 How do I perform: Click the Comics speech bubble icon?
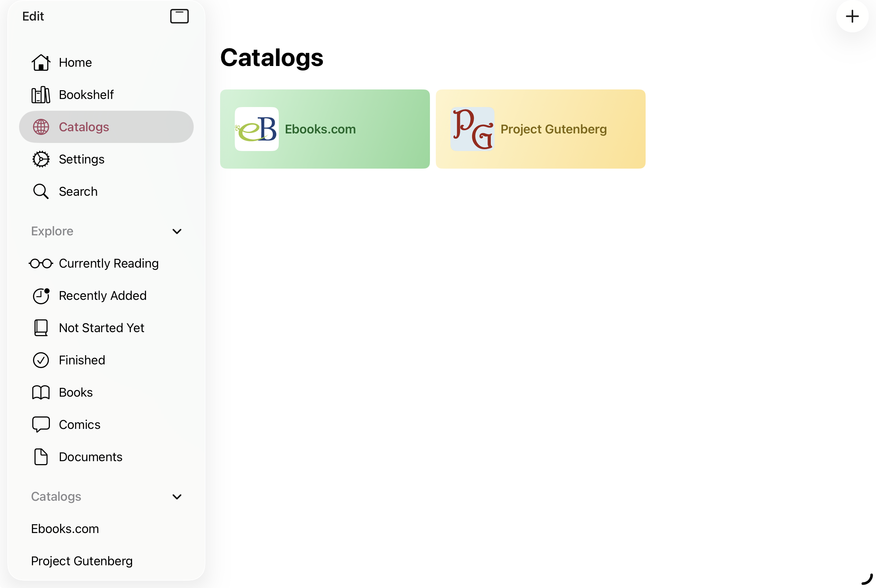point(40,425)
